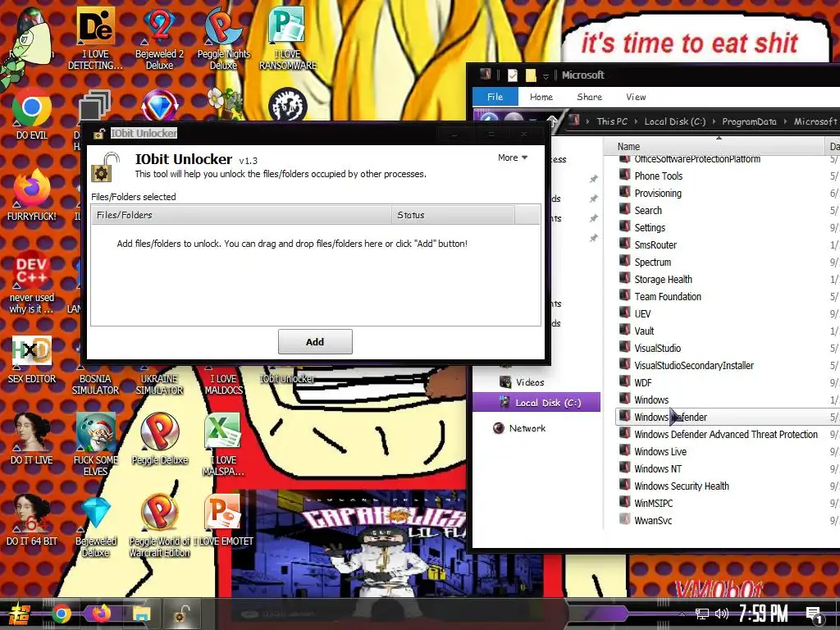Click the Files/Folders column header
Screen dimensions: 840x630
point(242,215)
